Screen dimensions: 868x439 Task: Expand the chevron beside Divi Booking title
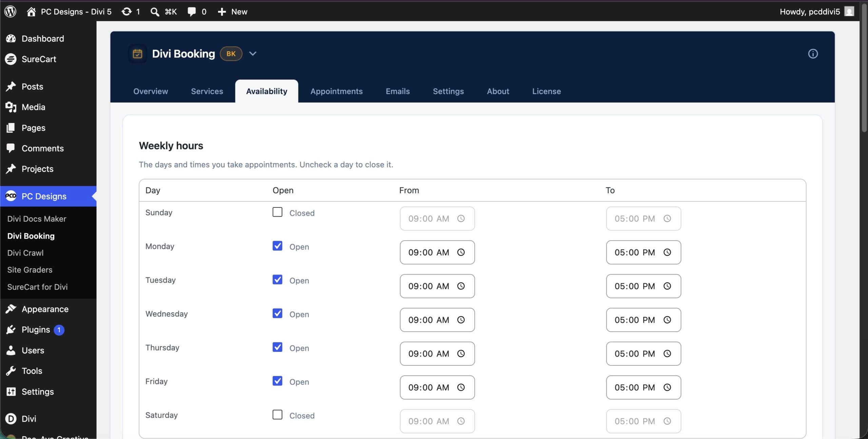(253, 54)
